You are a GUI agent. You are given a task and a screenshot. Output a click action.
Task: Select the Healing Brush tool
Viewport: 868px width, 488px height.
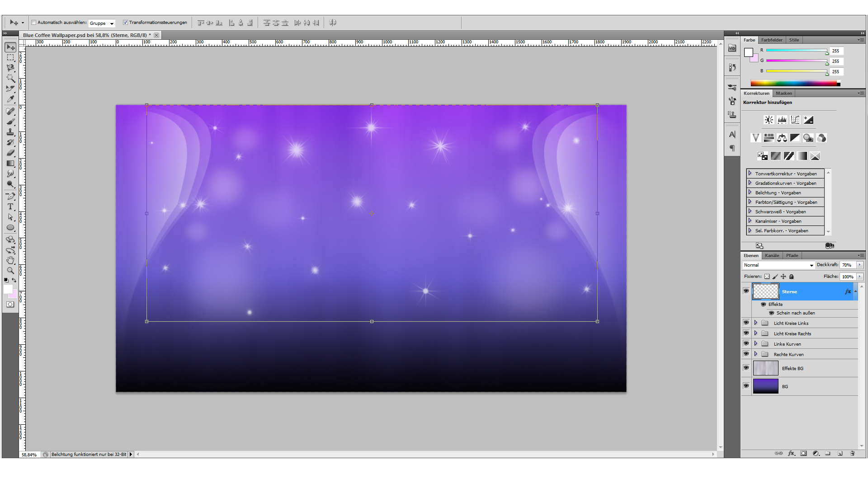click(10, 111)
